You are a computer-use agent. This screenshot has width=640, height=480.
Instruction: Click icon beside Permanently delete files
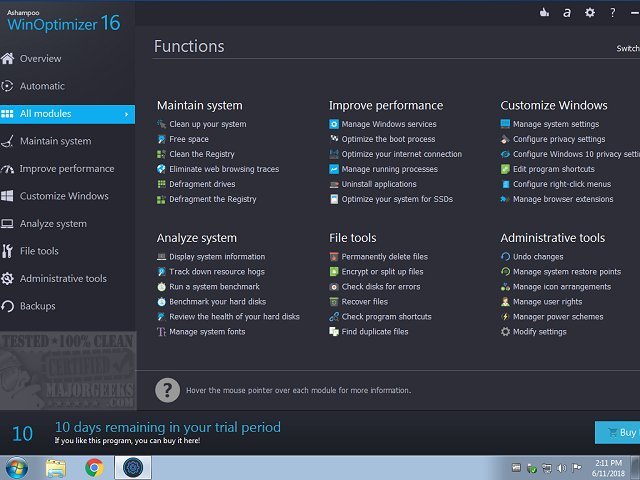(x=334, y=257)
